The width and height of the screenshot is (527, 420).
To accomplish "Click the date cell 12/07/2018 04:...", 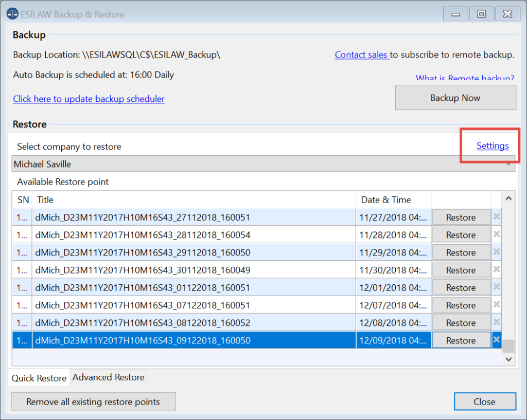I will [x=393, y=305].
